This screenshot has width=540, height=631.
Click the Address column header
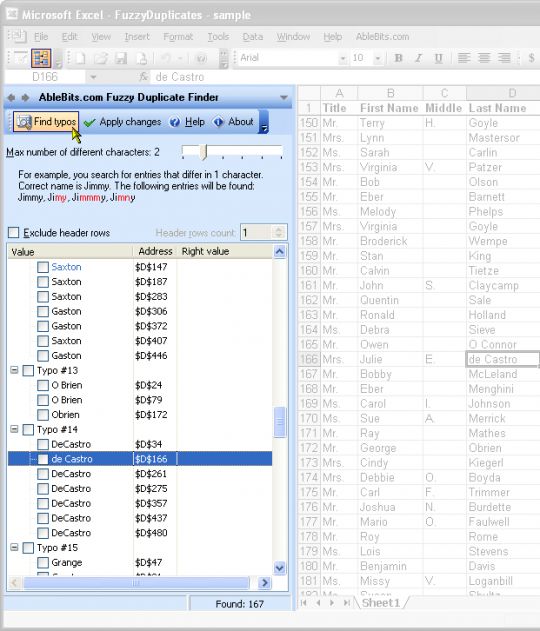tap(155, 252)
